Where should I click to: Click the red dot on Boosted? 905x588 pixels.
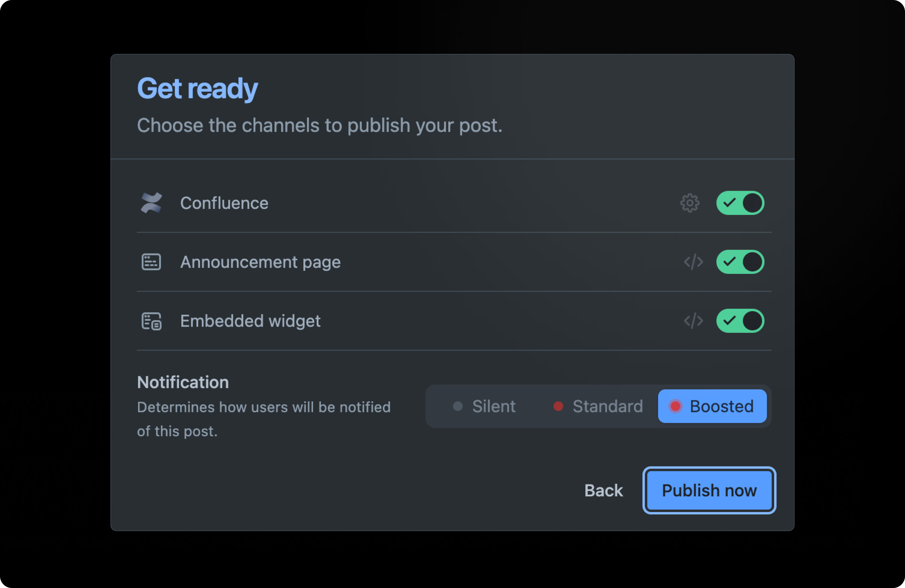(x=675, y=406)
